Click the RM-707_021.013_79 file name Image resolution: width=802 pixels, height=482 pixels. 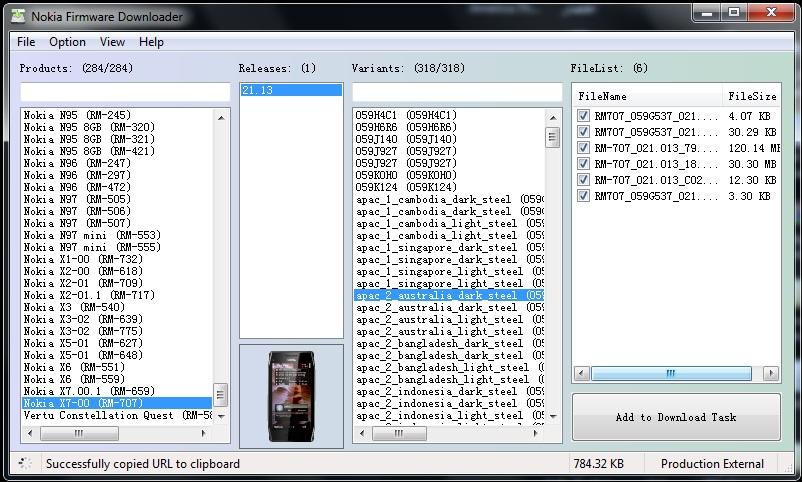[656, 148]
